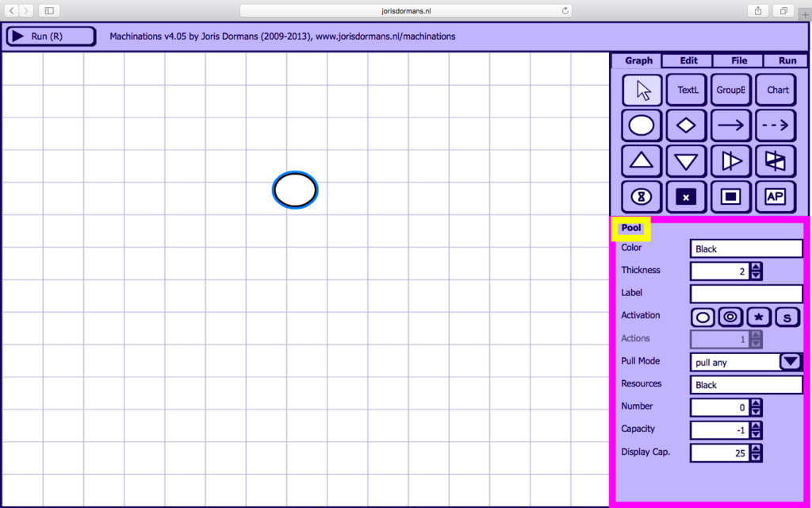This screenshot has height=508, width=812.
Task: Set Activation to start (S)
Action: click(x=787, y=317)
